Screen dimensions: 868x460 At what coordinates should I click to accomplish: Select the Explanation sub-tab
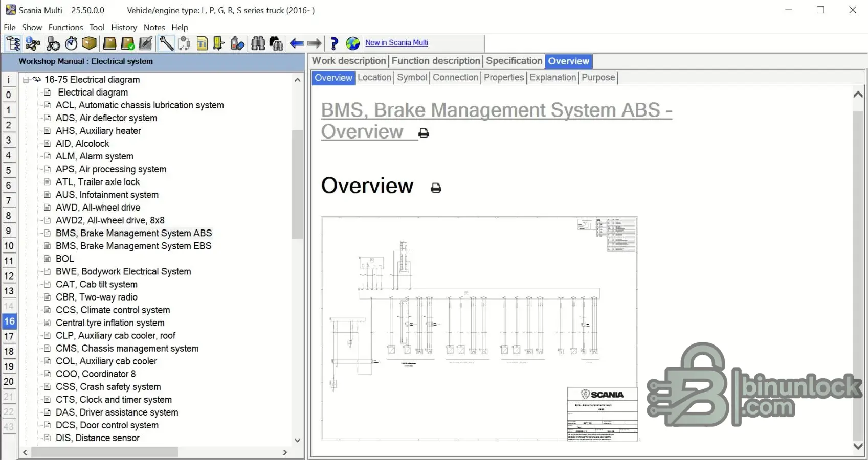[553, 77]
